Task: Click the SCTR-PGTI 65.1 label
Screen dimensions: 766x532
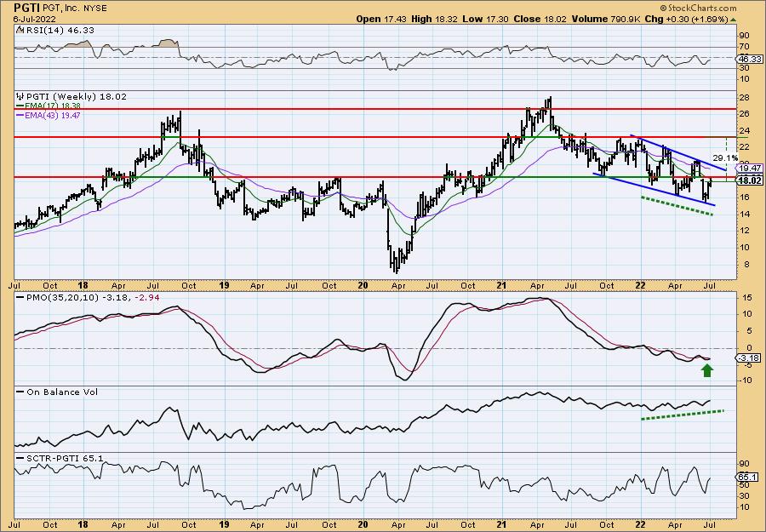Action: tap(63, 459)
